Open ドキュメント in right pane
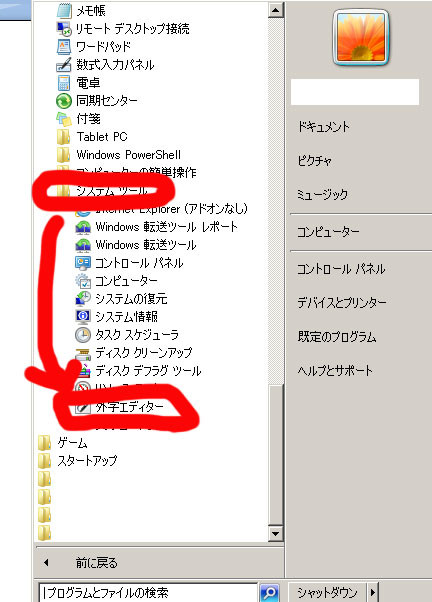432x602 pixels. 323,127
